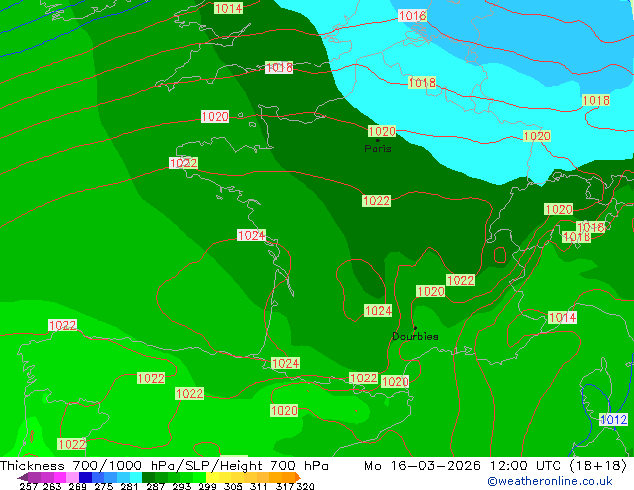634x490 pixels.
Task: Click the '(18+18)' run time text
Action: coord(598,466)
